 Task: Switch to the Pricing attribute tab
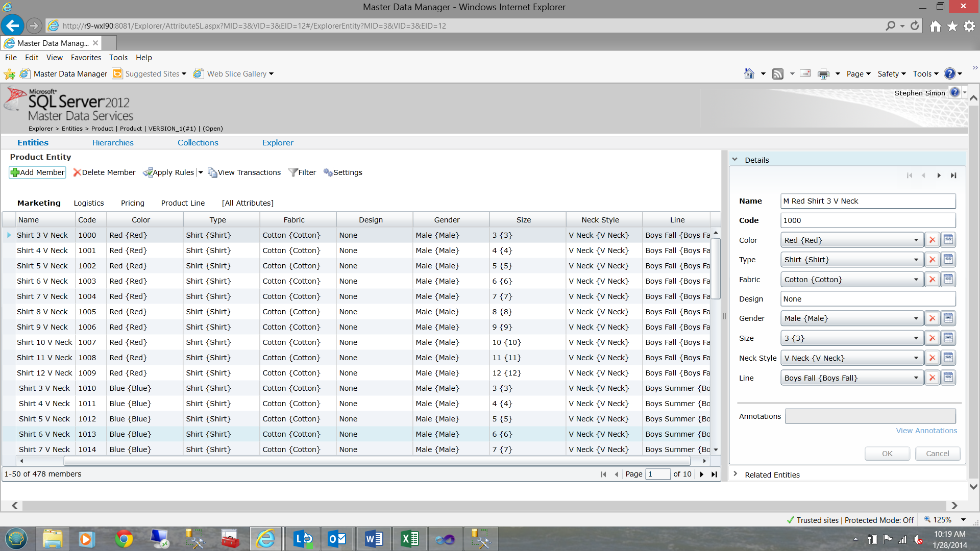133,203
